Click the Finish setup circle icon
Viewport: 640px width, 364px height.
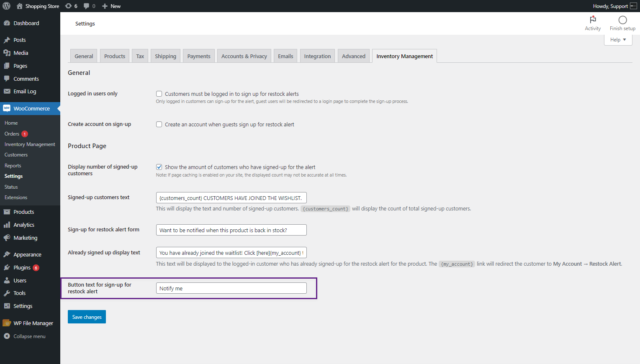coord(622,20)
